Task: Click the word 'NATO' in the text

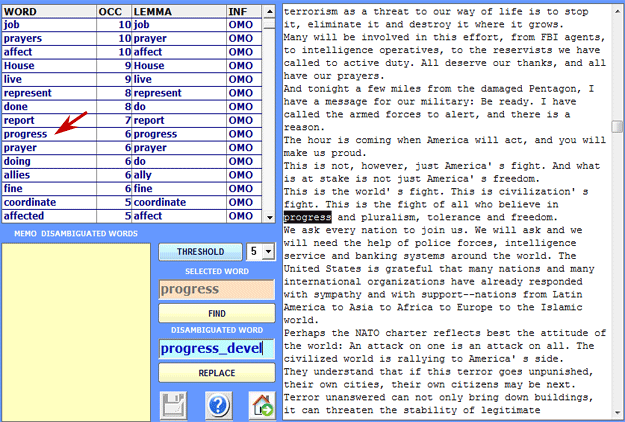Action: (367, 333)
